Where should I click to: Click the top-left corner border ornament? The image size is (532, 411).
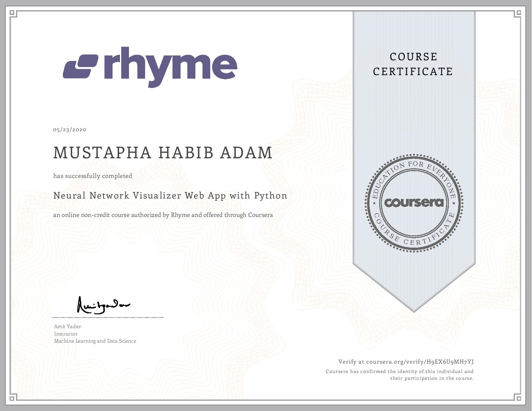tap(13, 13)
